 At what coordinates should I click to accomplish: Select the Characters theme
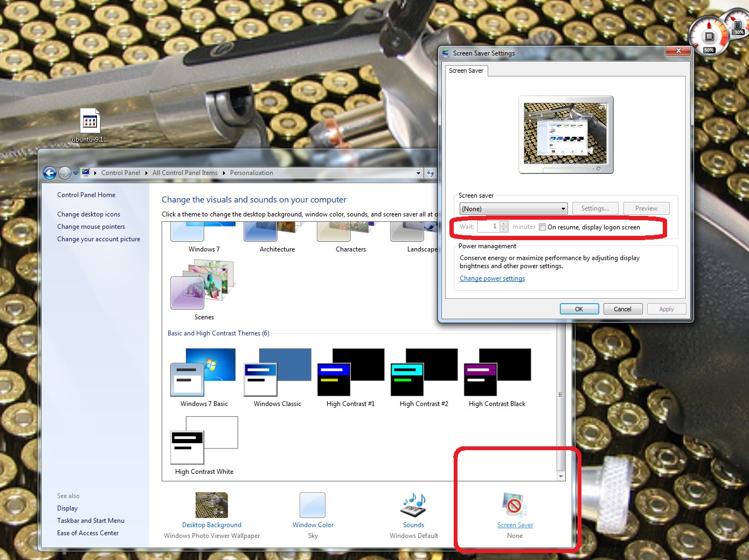[350, 237]
